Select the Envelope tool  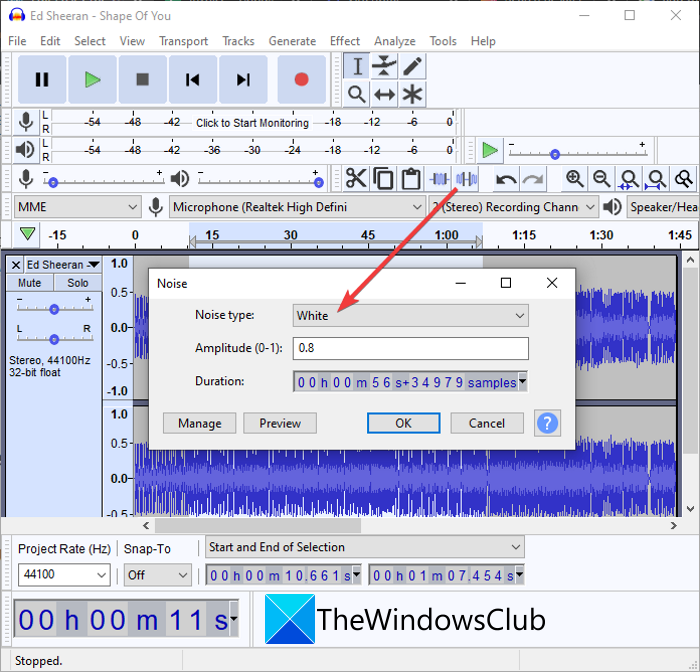384,66
